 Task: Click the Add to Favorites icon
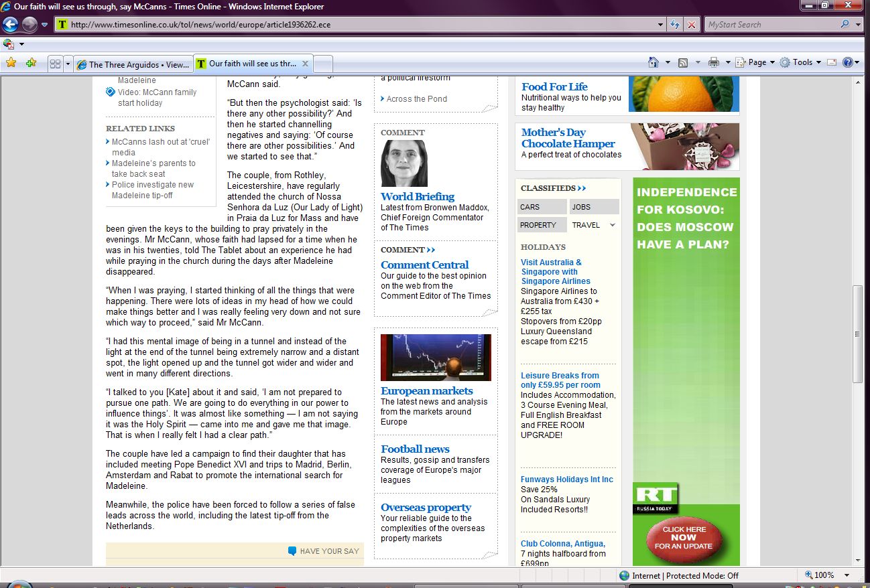pyautogui.click(x=31, y=63)
